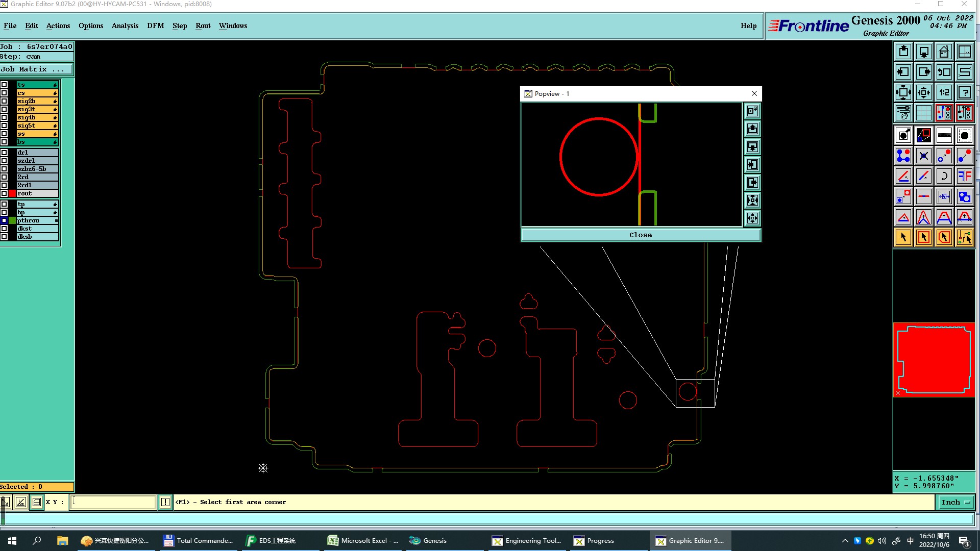Viewport: 980px width, 551px height.
Task: Click the home view icon
Action: click(944, 52)
